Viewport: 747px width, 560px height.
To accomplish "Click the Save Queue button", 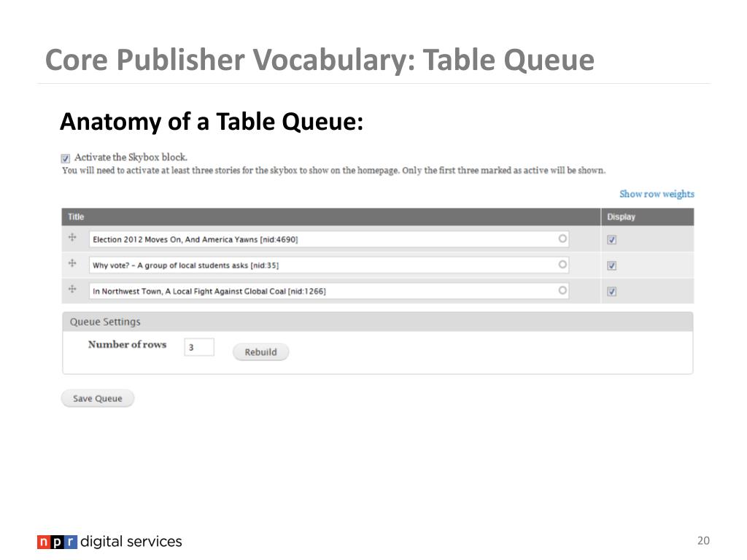I will (98, 399).
